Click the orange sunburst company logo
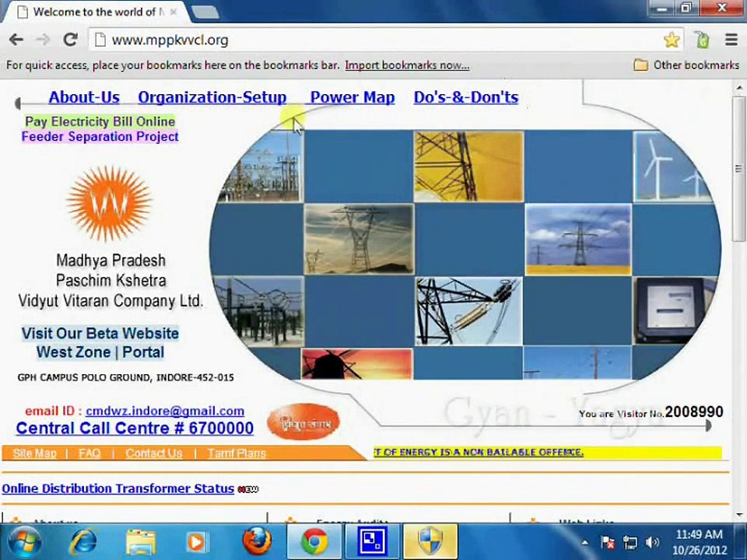Screen dimensions: 747x560 (109, 203)
